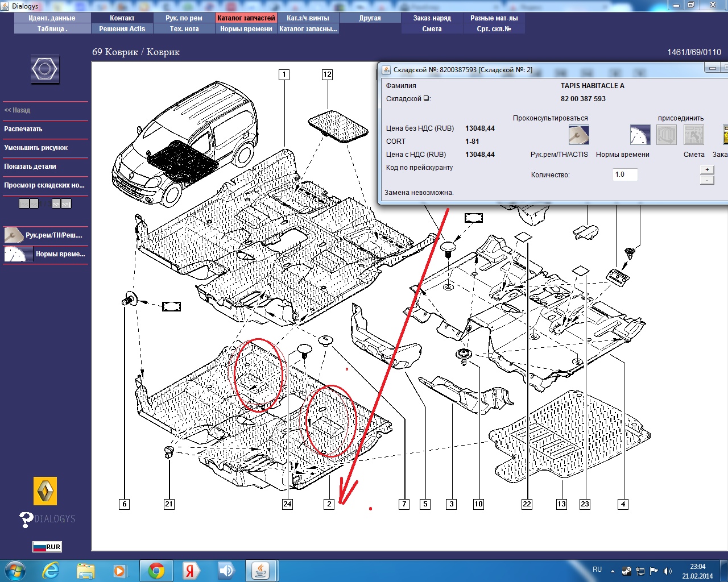This screenshot has height=582, width=728.
Task: Open the Windows Start menu
Action: (15, 570)
